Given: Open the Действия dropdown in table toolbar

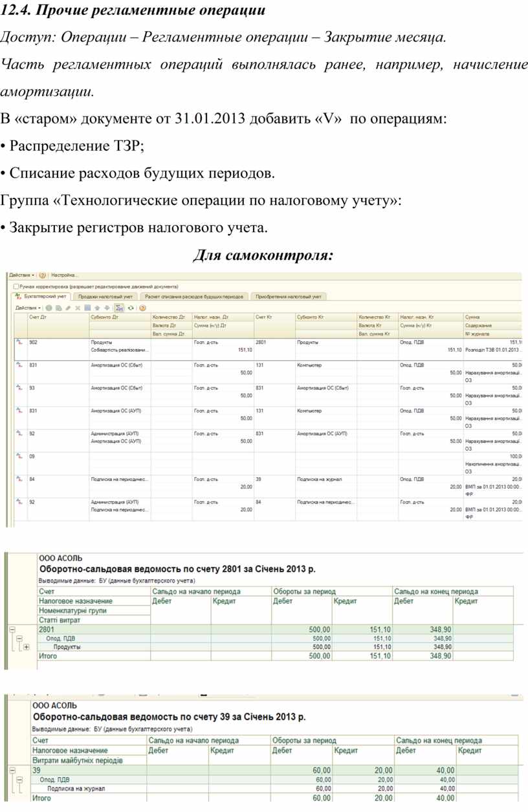Looking at the screenshot, I should click(29, 308).
